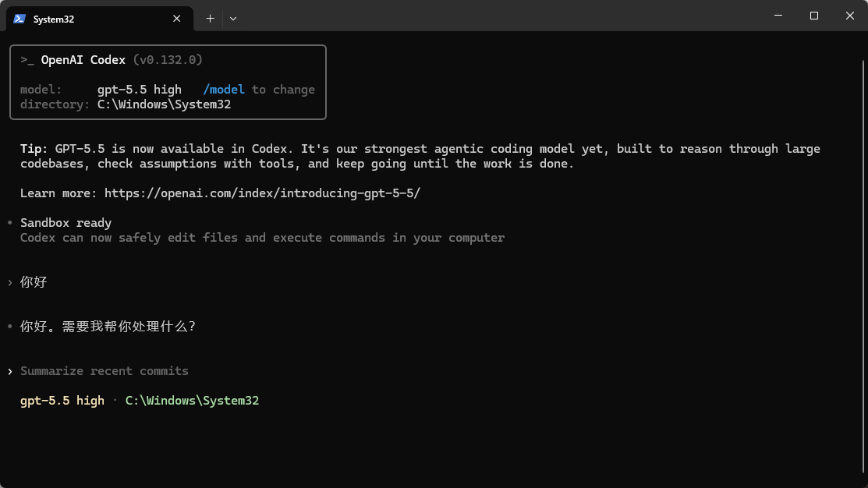Screen dimensions: 868x488
Task: Click the version text (v0.132.0)
Action: pos(168,60)
